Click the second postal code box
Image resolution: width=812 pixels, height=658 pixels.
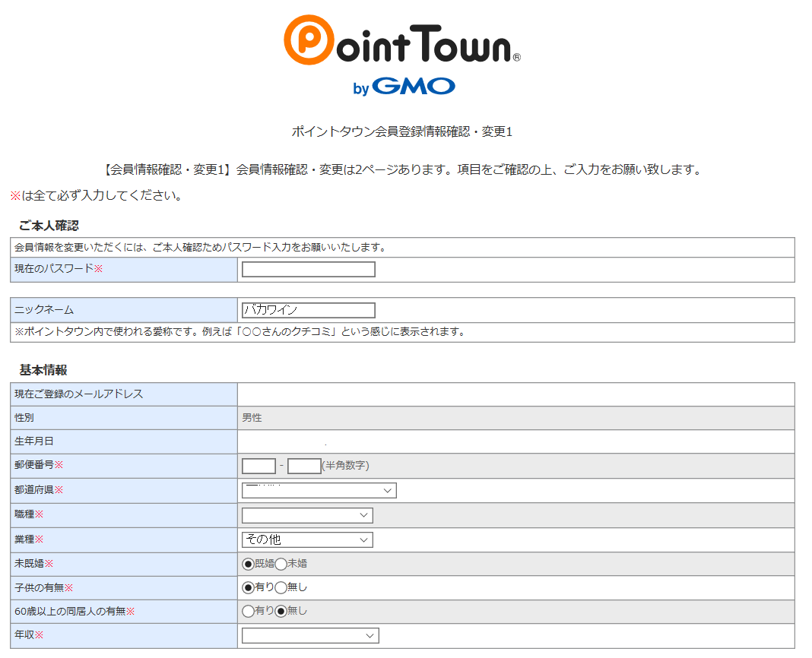pos(304,466)
